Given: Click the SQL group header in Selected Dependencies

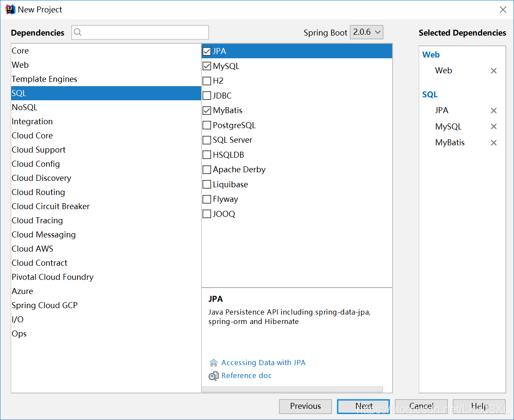Looking at the screenshot, I should tap(430, 95).
